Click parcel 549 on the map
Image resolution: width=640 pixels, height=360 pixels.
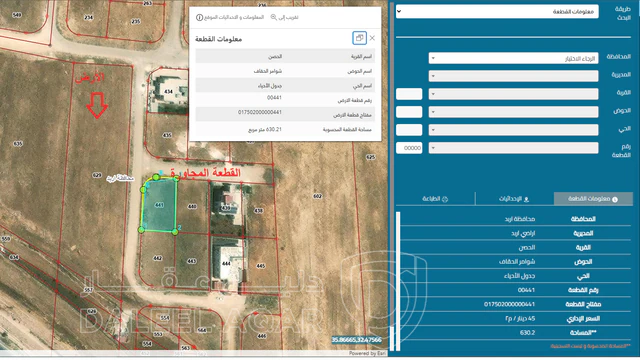(17, 15)
